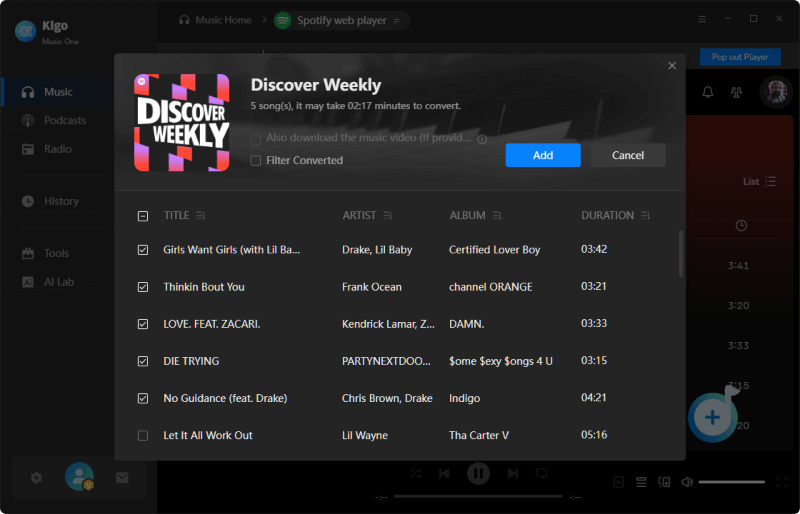Toggle shuffle playback
The height and width of the screenshot is (514, 800).
coord(415,474)
